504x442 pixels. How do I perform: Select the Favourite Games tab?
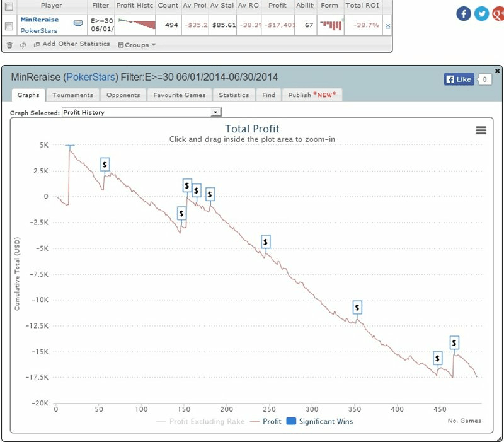[x=180, y=95]
